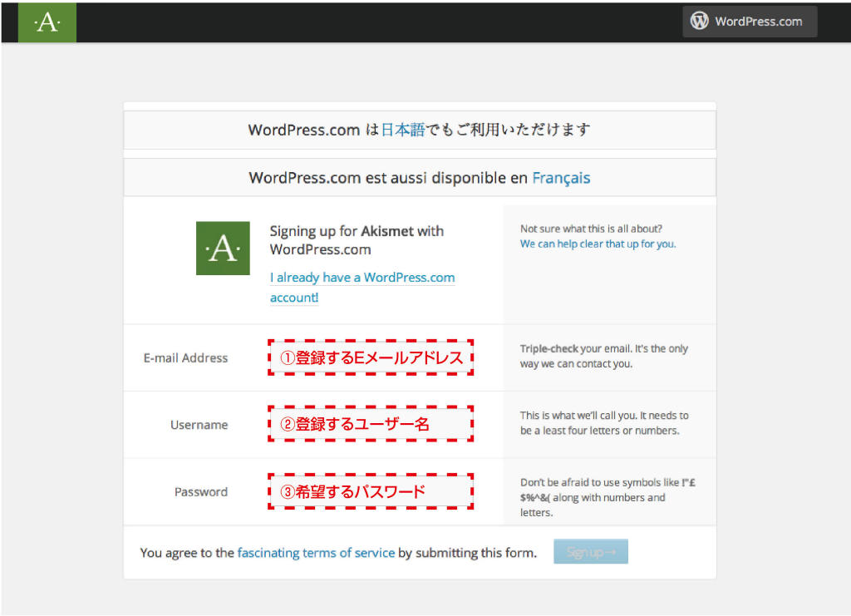851x616 pixels.
Task: Click 'Signing up for Akismet with WordPress.com' heading
Action: pyautogui.click(x=357, y=240)
